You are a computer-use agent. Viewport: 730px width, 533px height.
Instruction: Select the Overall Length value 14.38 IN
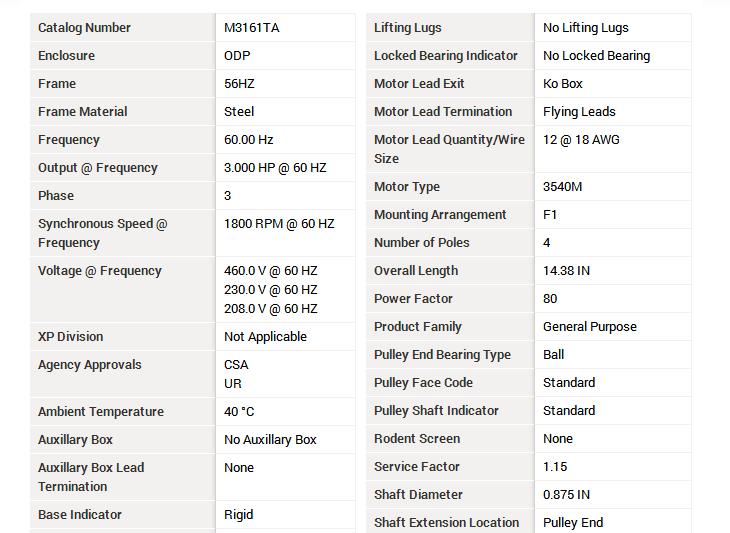click(566, 271)
